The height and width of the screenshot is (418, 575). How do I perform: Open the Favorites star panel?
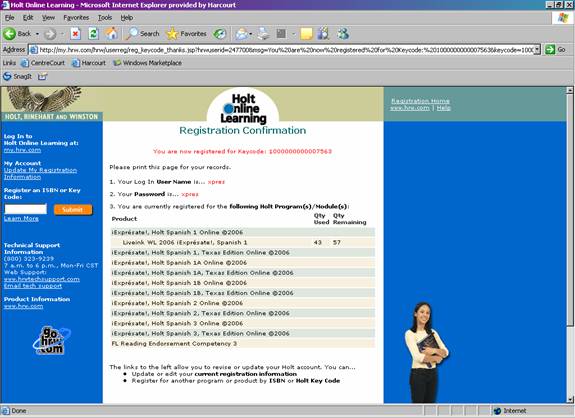coord(186,34)
